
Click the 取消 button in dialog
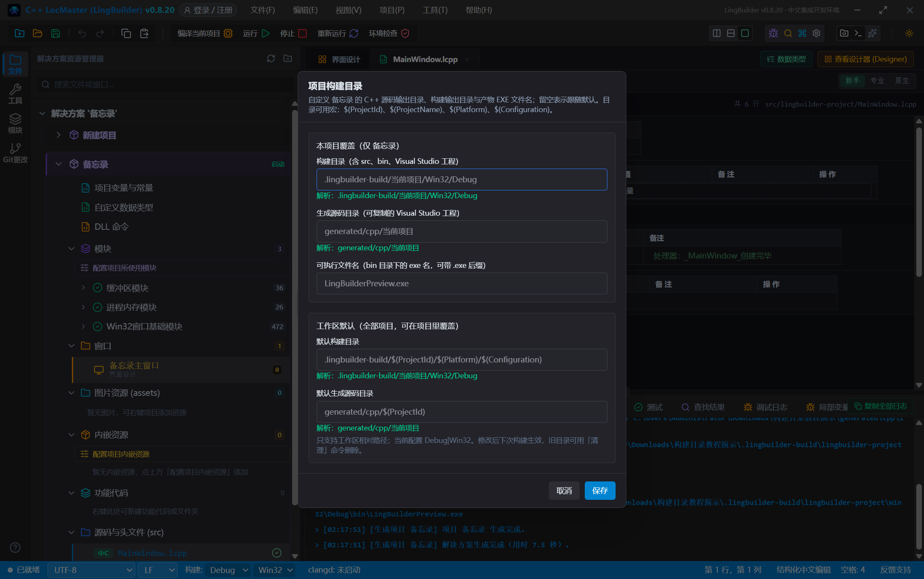[x=564, y=490]
